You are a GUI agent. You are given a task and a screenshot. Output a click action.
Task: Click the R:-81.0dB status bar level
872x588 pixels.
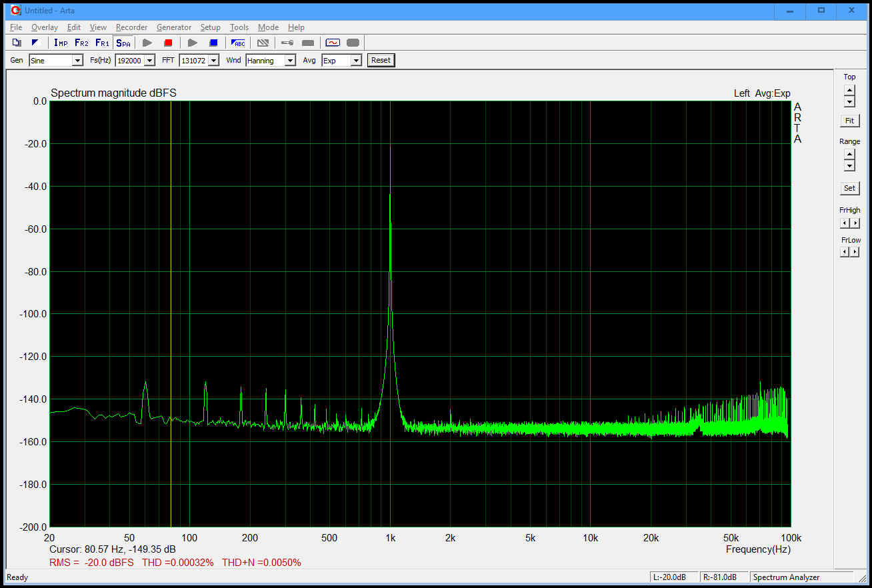click(x=723, y=577)
